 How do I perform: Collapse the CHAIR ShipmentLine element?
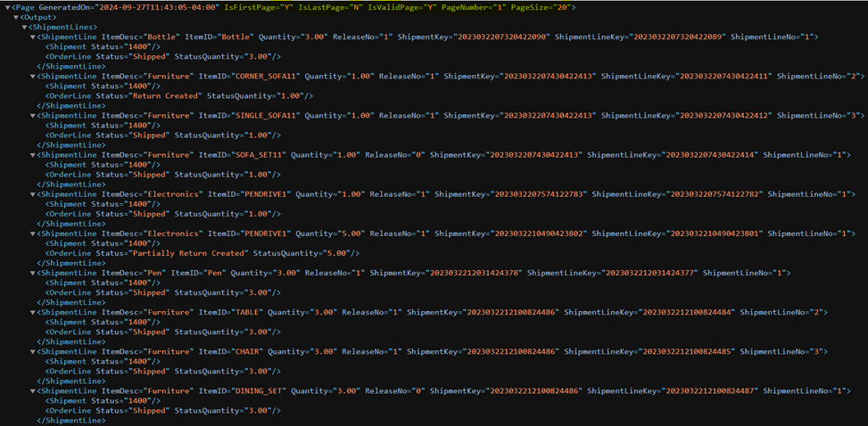tap(33, 352)
